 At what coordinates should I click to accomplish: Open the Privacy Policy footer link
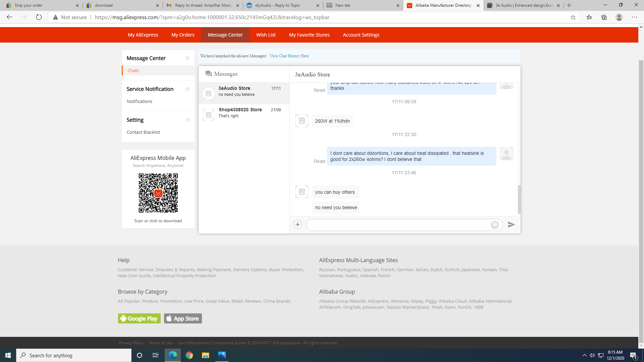pos(131,343)
